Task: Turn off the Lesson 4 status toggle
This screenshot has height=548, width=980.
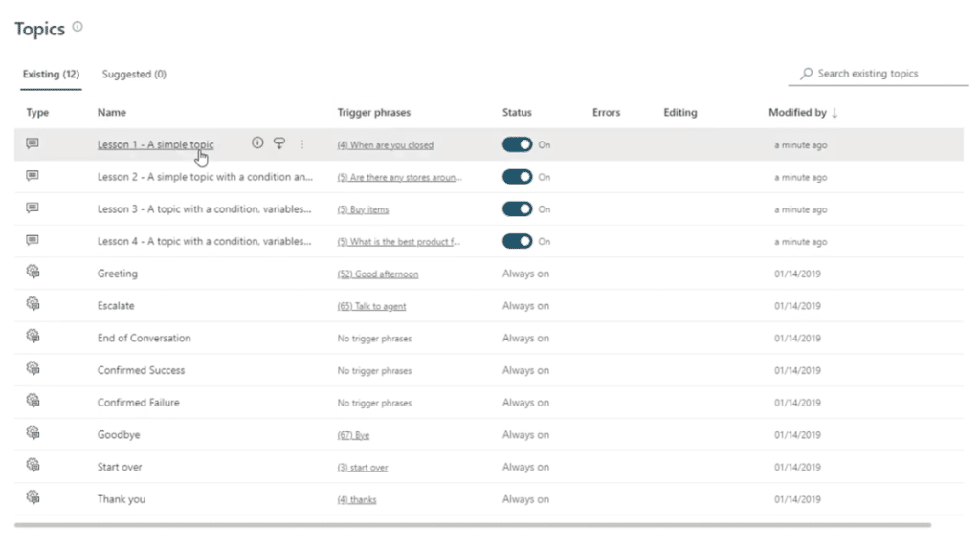Action: (x=517, y=241)
